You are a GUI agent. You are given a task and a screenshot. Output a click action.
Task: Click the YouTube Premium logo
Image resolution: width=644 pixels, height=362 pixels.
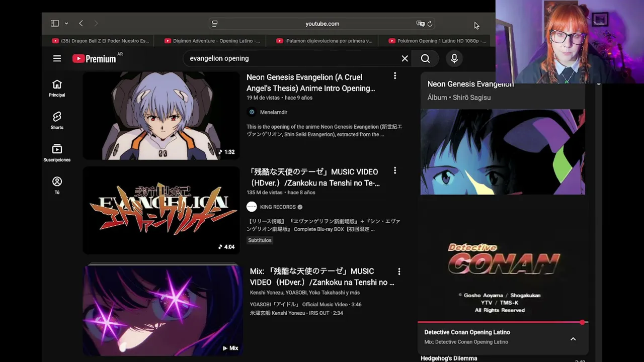pyautogui.click(x=94, y=59)
